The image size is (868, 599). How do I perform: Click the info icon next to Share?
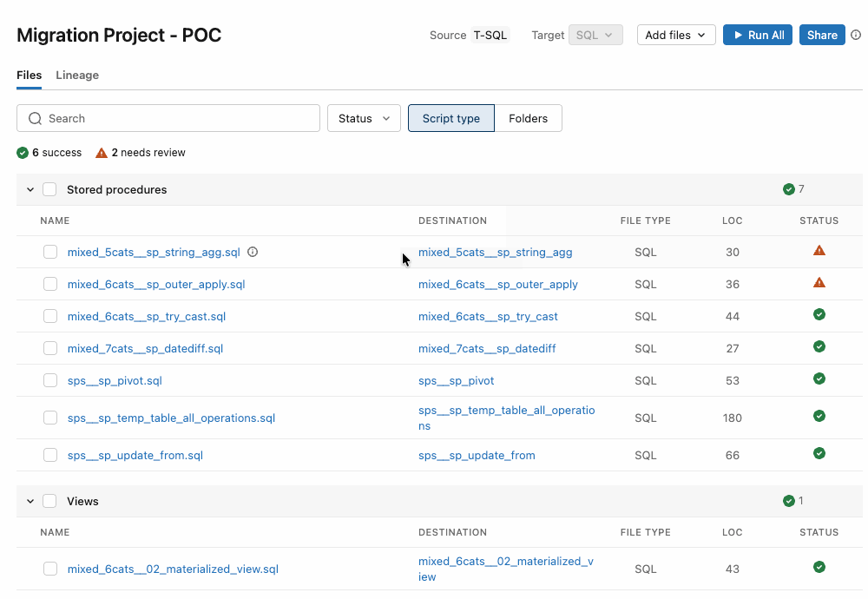pos(856,35)
